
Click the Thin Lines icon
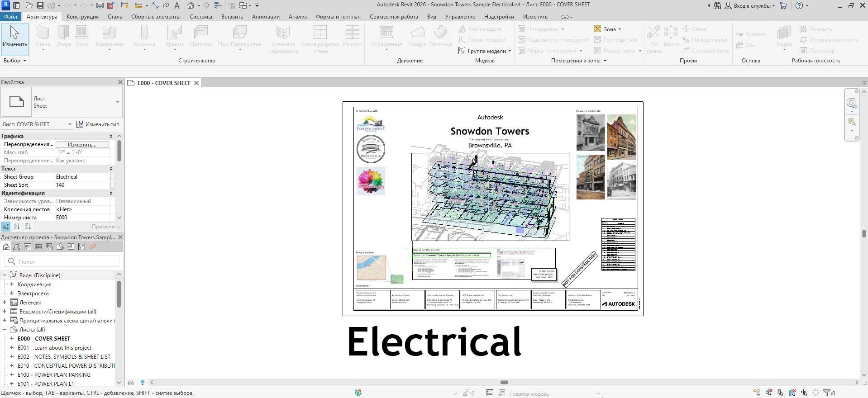click(x=218, y=5)
